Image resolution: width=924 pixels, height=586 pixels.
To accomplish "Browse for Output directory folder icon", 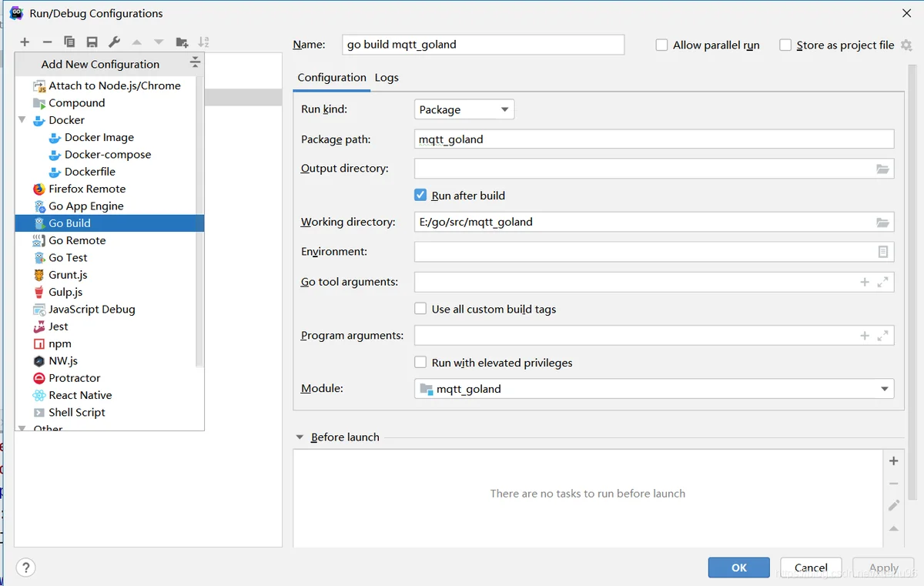I will pos(882,169).
